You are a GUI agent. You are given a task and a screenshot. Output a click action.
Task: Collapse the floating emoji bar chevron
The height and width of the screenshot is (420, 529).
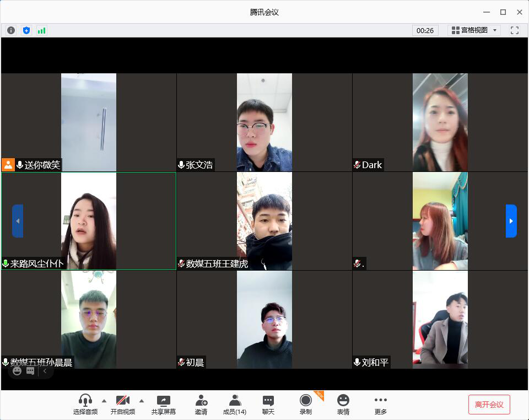[x=45, y=371]
